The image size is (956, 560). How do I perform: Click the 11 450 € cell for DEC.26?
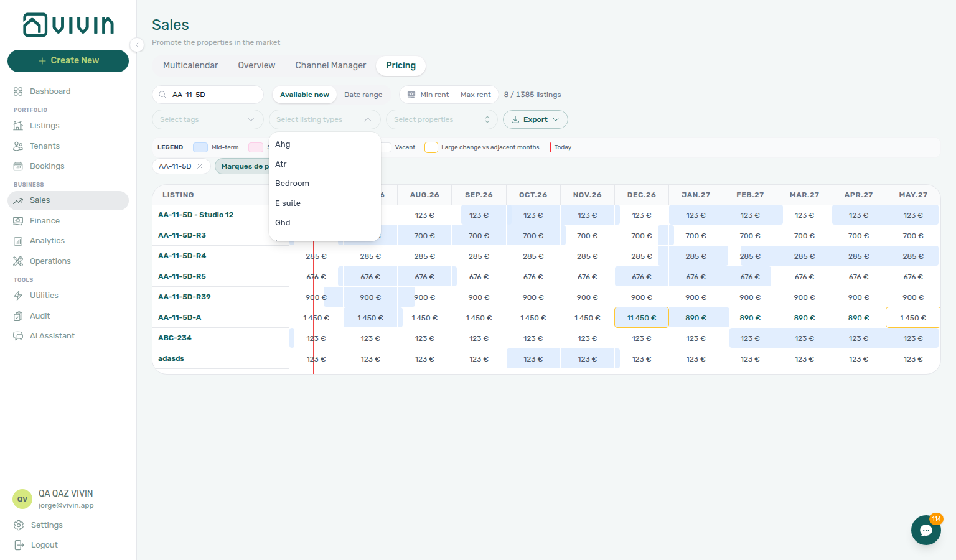point(642,317)
